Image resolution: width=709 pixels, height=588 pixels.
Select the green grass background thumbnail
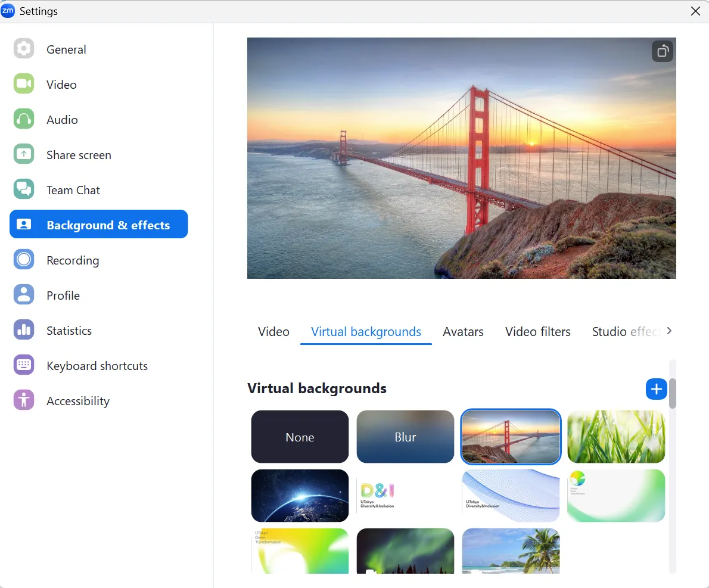point(616,437)
